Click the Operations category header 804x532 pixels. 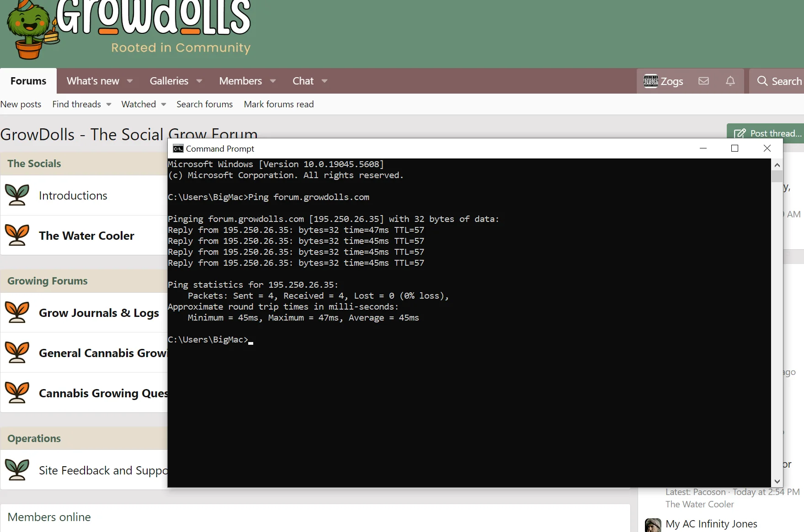[x=34, y=438]
